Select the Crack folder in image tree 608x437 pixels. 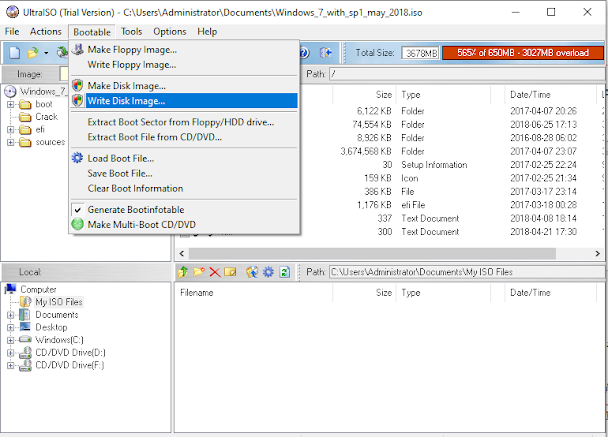(46, 117)
